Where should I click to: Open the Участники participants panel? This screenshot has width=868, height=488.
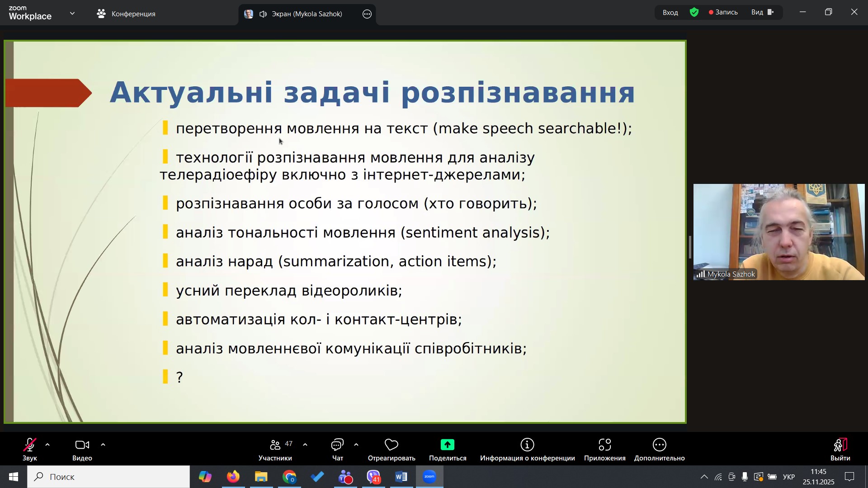coord(275,446)
